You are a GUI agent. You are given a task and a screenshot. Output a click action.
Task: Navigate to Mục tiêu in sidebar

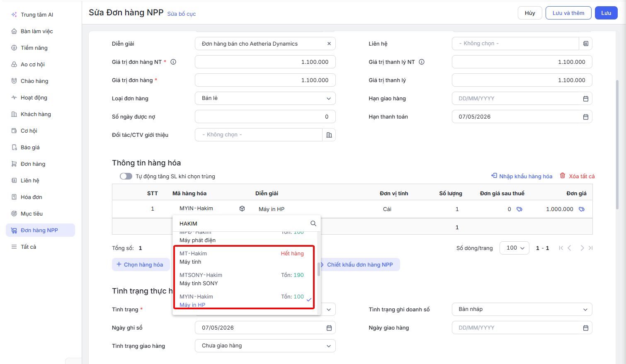click(40, 214)
